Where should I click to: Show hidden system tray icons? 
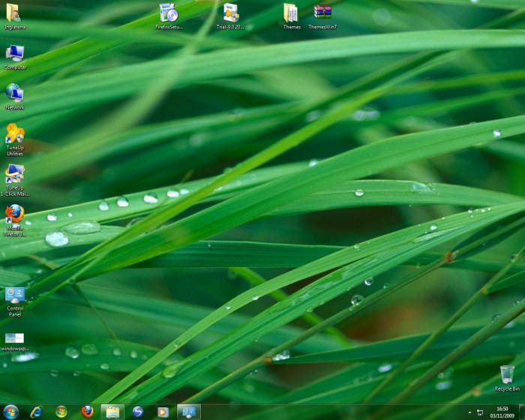(x=470, y=412)
